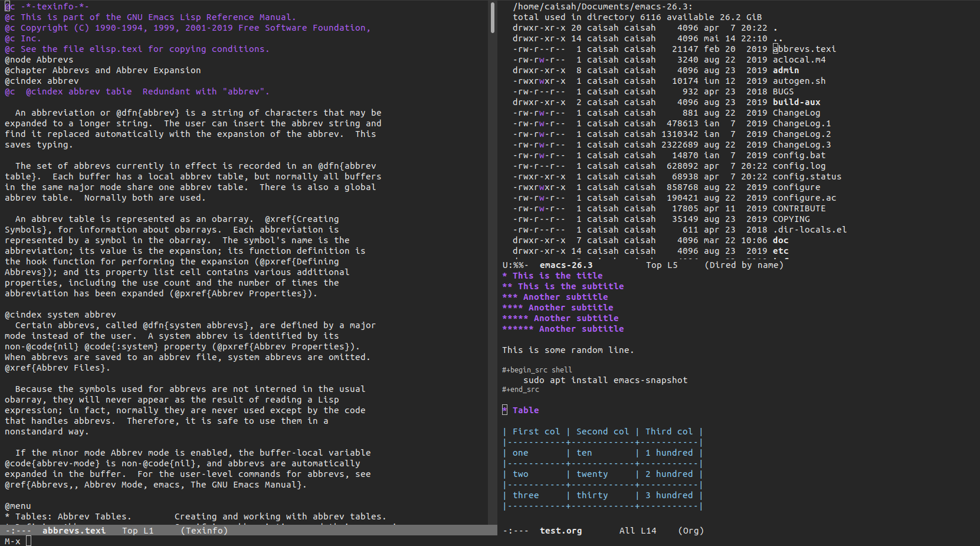Viewport: 980px width, 546px height.
Task: Open the doc directory in Dired
Action: click(781, 240)
